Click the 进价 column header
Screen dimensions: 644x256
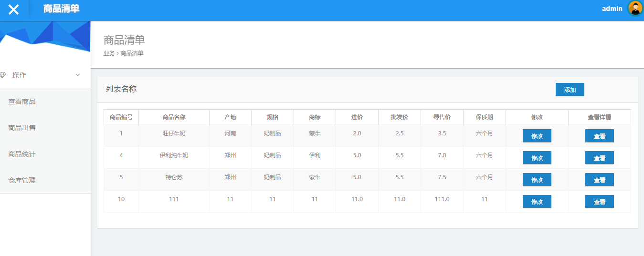357,117
